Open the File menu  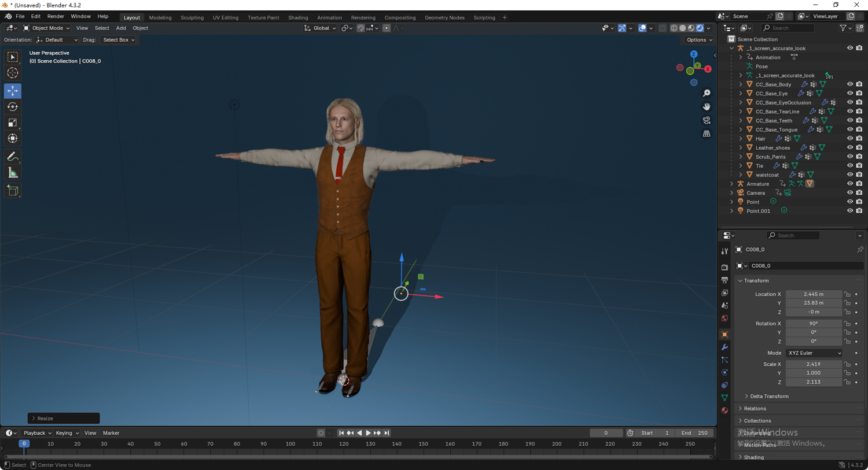[20, 16]
